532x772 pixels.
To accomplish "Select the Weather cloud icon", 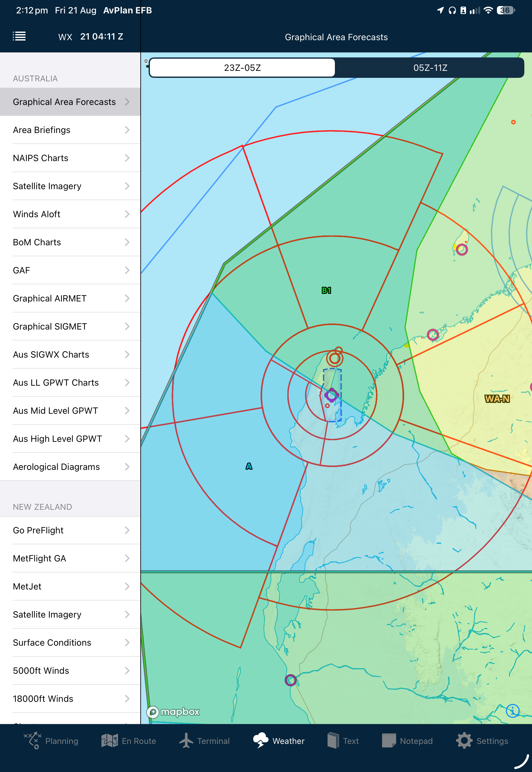I will [261, 740].
